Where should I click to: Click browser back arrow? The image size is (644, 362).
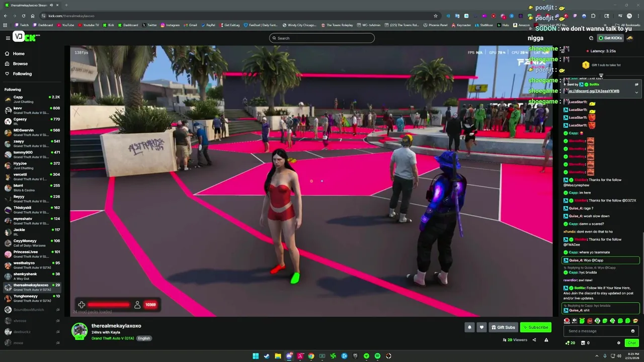[5, 16]
